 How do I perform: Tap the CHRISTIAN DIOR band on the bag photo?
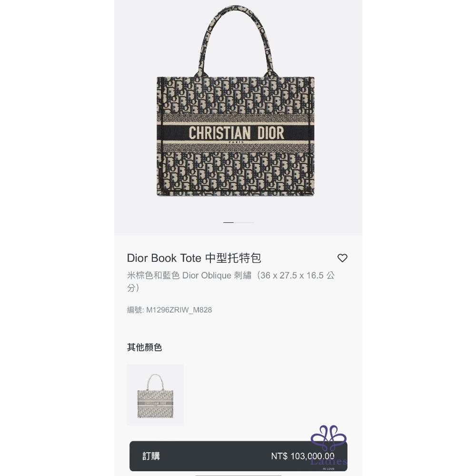[236, 133]
